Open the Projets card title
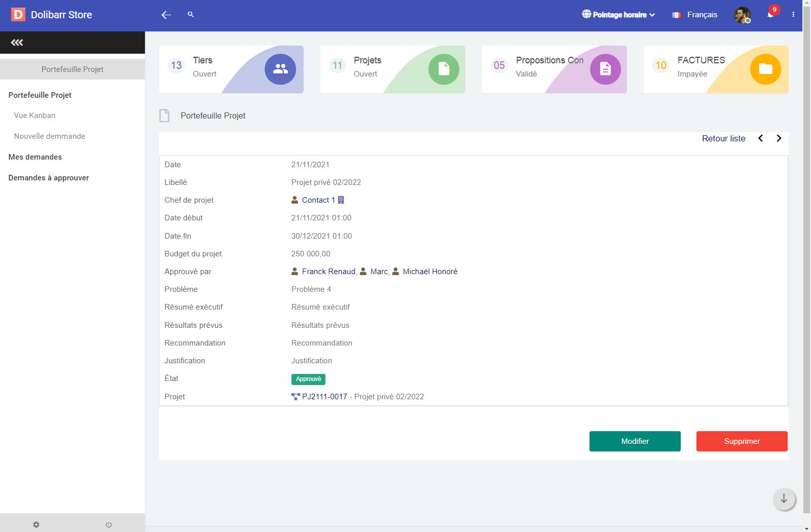The width and height of the screenshot is (811, 532). (x=367, y=60)
